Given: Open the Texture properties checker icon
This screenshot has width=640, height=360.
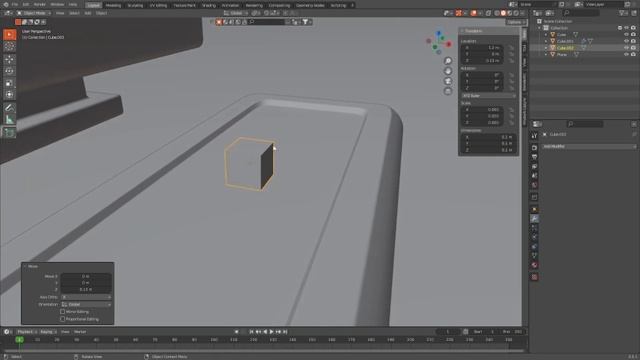Looking at the screenshot, I should click(534, 277).
